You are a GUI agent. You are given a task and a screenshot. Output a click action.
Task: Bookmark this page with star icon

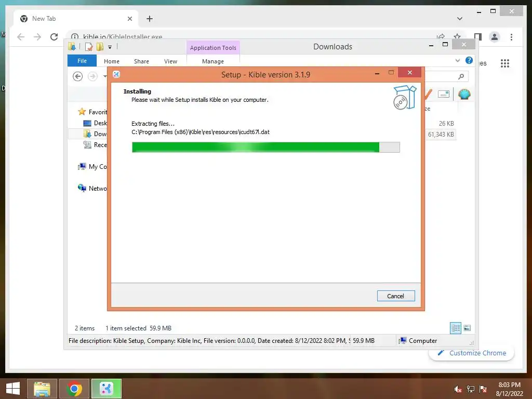pyautogui.click(x=457, y=36)
